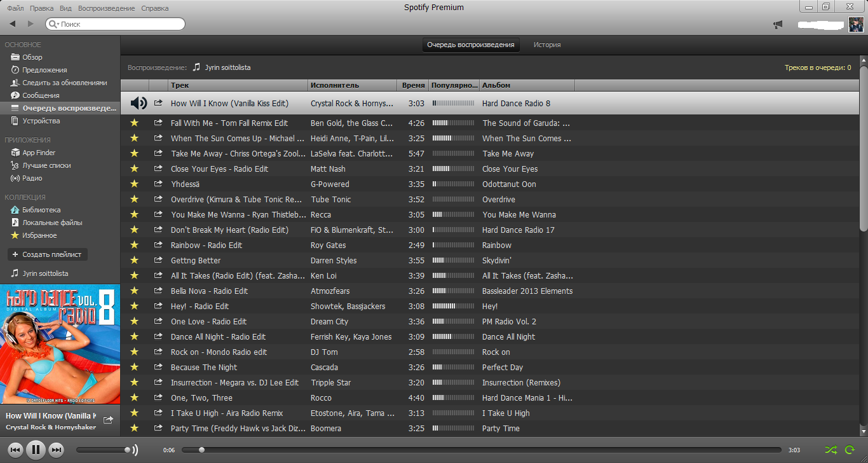
Task: Open the megaphone notifications icon
Action: click(x=778, y=25)
